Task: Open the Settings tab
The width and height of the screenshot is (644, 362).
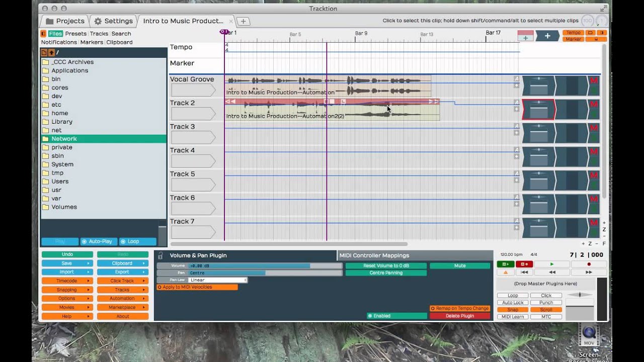Action: [113, 21]
